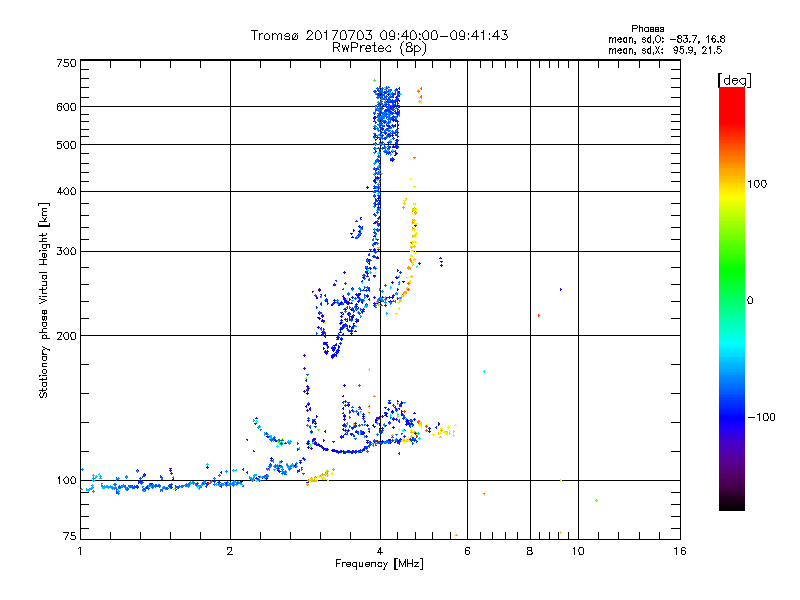Click the y-axis label '600'

(66, 107)
